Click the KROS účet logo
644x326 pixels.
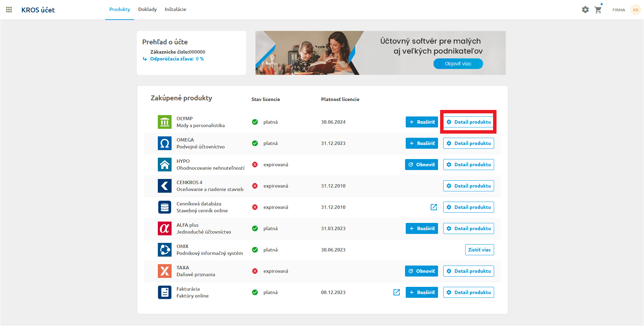tap(38, 10)
